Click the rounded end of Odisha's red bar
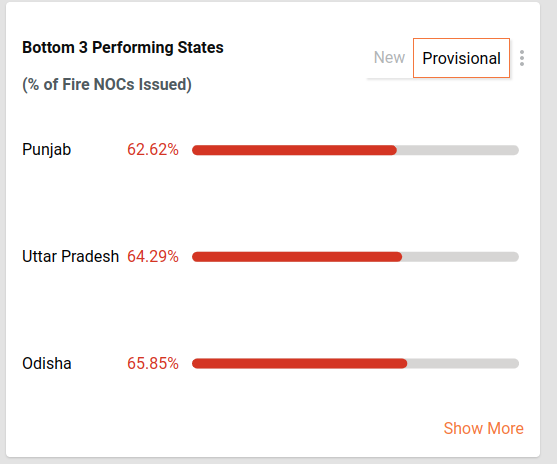This screenshot has height=464, width=557. click(403, 363)
